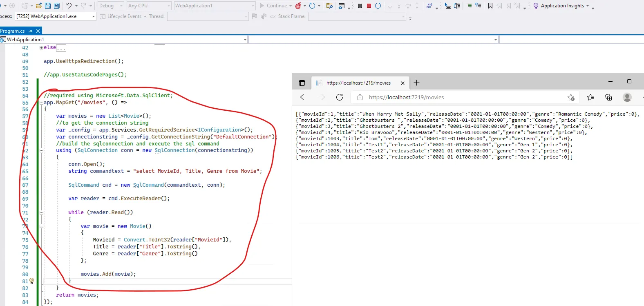644x306 pixels.
Task: Open the Hot Reload options dropdown arrow
Action: click(305, 6)
